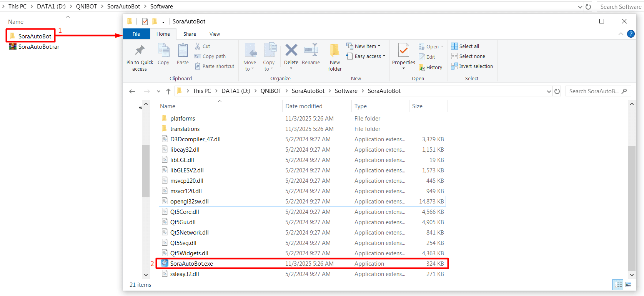
Task: Click the Properties checkmark icon
Action: point(404,50)
